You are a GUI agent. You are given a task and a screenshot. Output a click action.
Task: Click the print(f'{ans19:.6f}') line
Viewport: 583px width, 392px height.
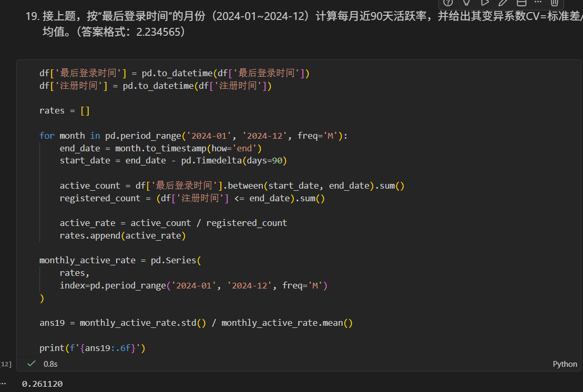pyautogui.click(x=92, y=348)
